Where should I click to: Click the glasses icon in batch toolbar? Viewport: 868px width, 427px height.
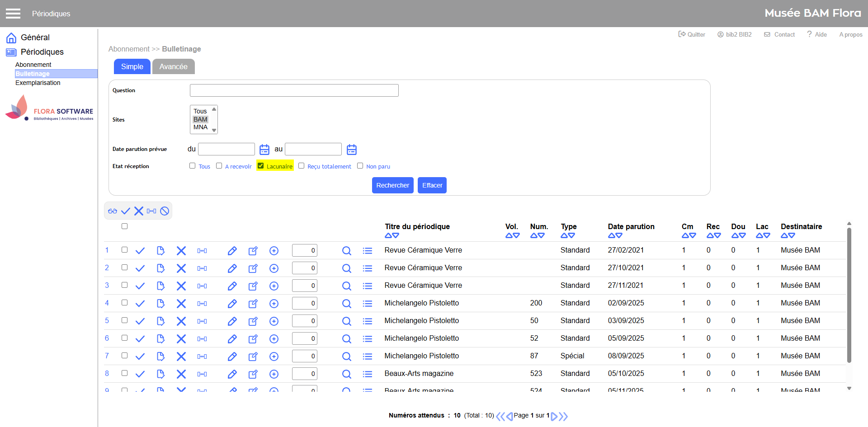[113, 211]
